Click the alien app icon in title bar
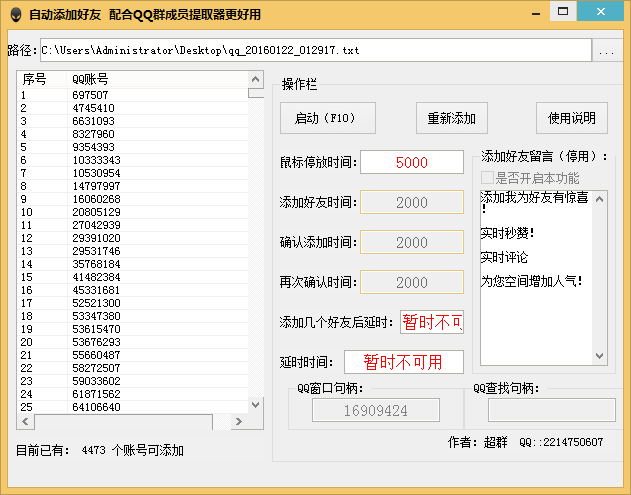The height and width of the screenshot is (495, 631). coord(14,15)
